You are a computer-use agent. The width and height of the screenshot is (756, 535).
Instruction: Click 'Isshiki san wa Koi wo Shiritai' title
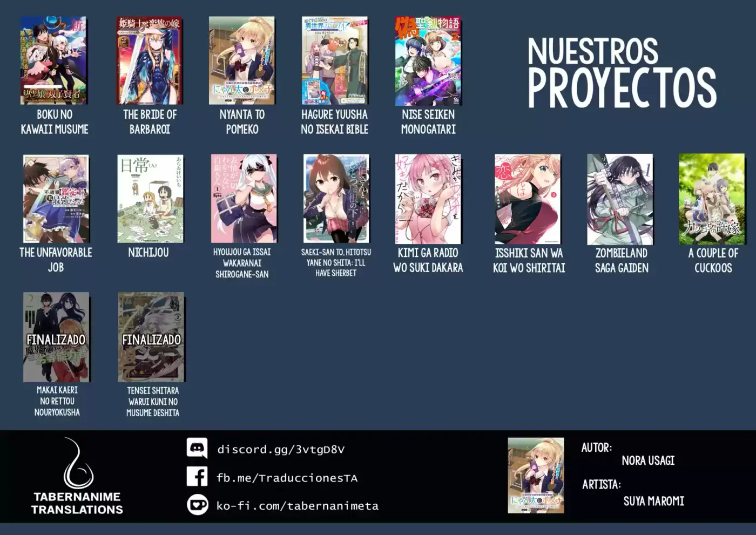[x=529, y=260]
